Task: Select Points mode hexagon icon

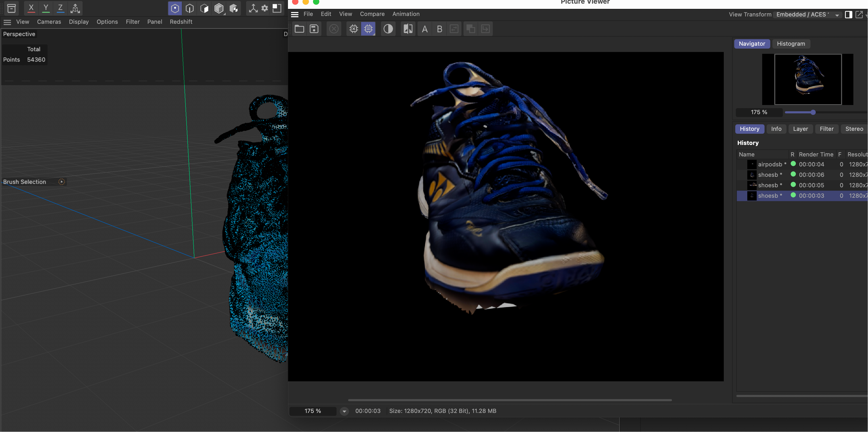Action: pyautogui.click(x=175, y=8)
